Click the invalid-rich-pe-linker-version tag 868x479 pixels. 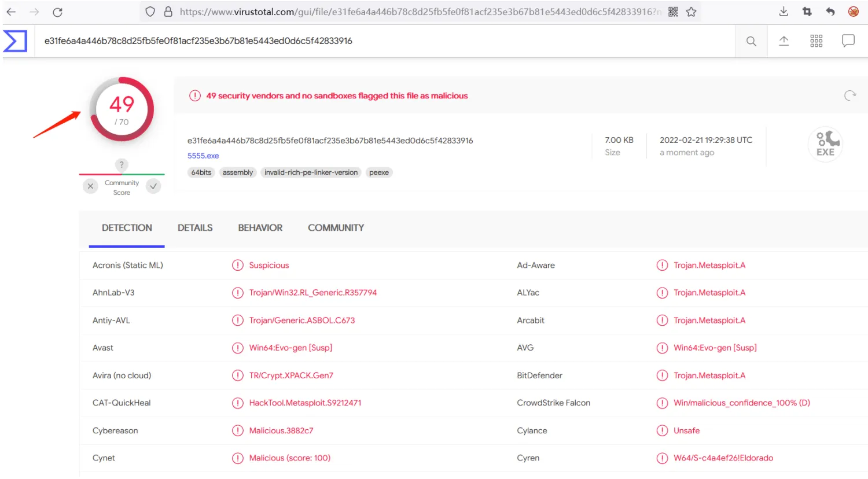(311, 172)
